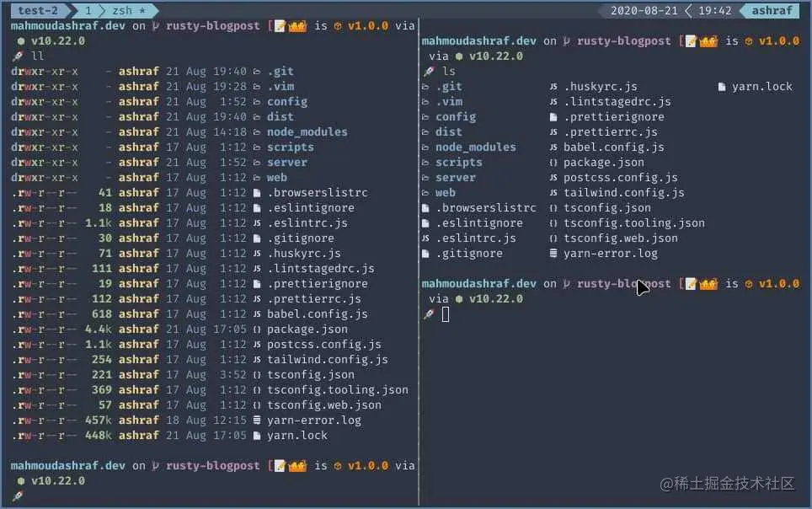Viewport: 812px width, 509px height.
Task: Click web directory name in right pane
Action: click(x=446, y=193)
